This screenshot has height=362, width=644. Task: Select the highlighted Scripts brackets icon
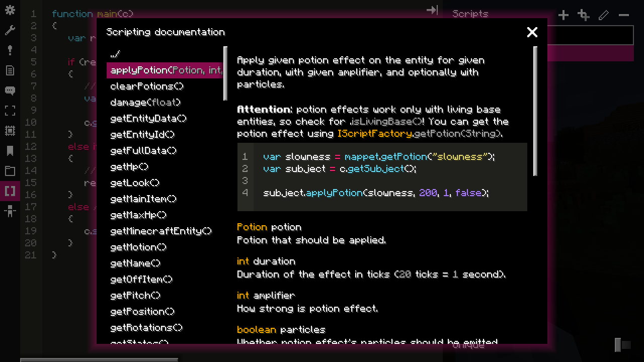click(x=10, y=191)
